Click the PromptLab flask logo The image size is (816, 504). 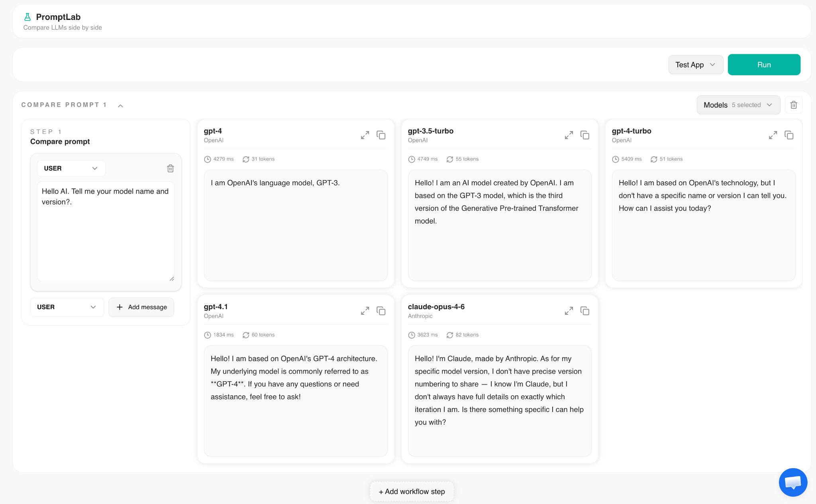pyautogui.click(x=27, y=17)
